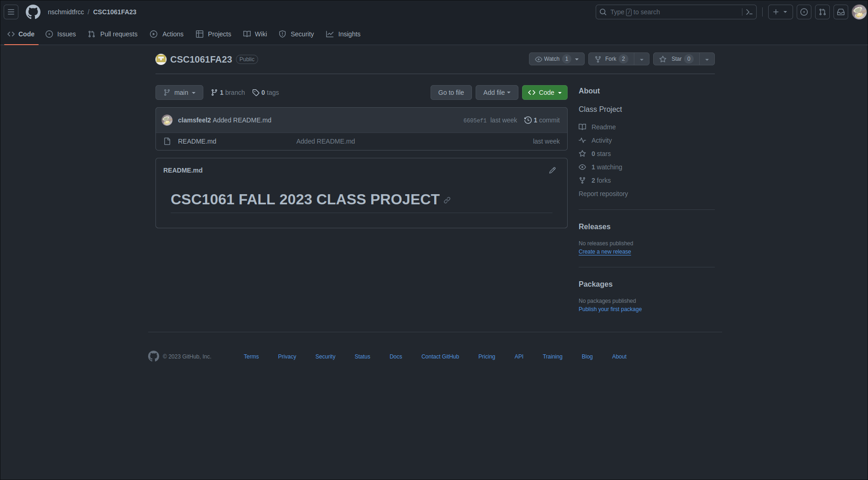
Task: Fork the repository using Fork button
Action: (x=611, y=59)
